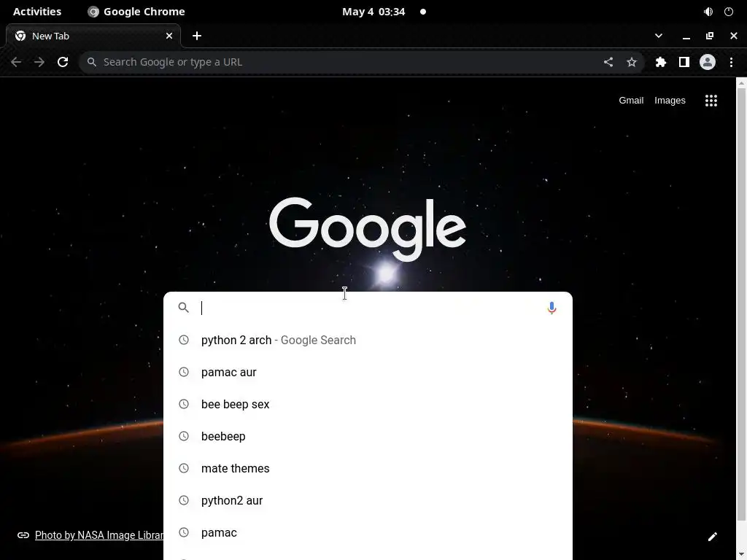Select suggestion 'python2 aur'
This screenshot has height=560, width=747.
[x=368, y=500]
